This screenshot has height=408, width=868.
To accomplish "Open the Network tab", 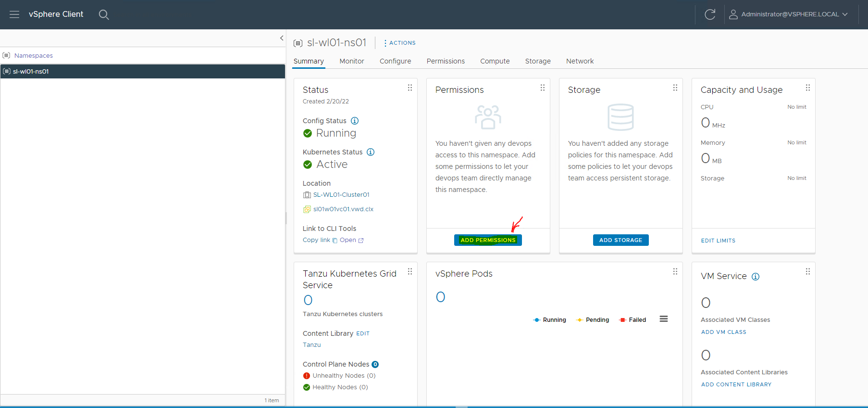I will pos(580,61).
